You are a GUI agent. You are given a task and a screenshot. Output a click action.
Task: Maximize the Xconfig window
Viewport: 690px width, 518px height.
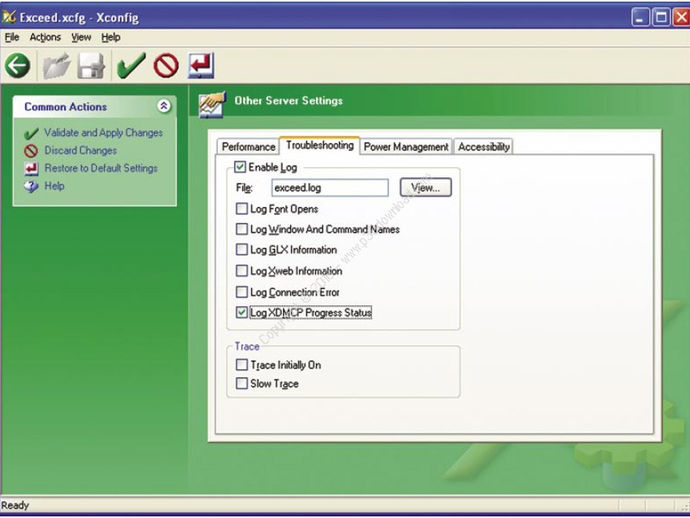pos(661,18)
